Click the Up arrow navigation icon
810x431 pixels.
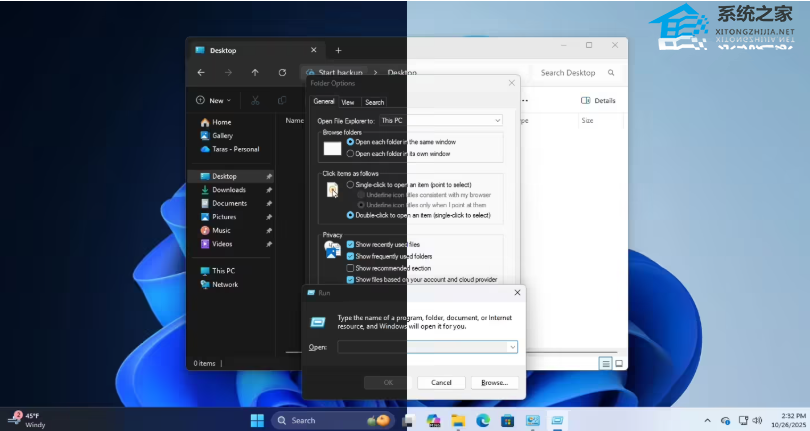pyautogui.click(x=255, y=73)
